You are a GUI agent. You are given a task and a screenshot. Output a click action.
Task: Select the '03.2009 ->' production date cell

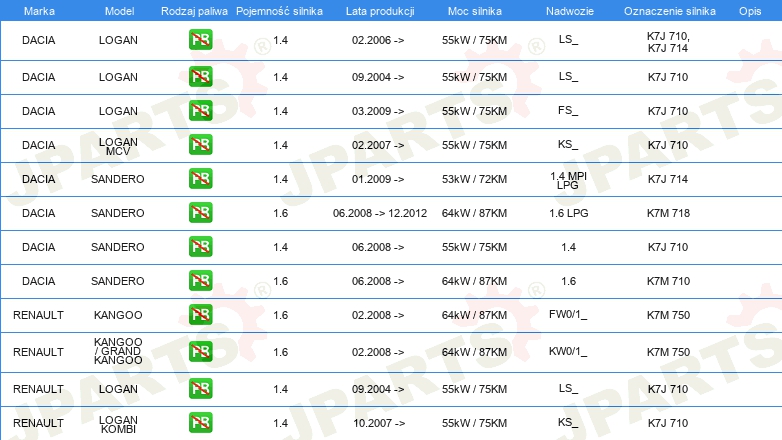[378, 111]
